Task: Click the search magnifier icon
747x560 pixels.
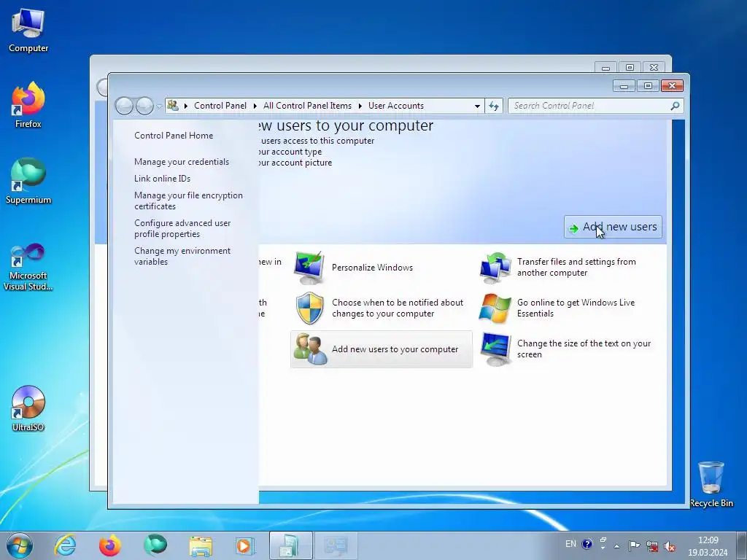Action: tap(675, 106)
